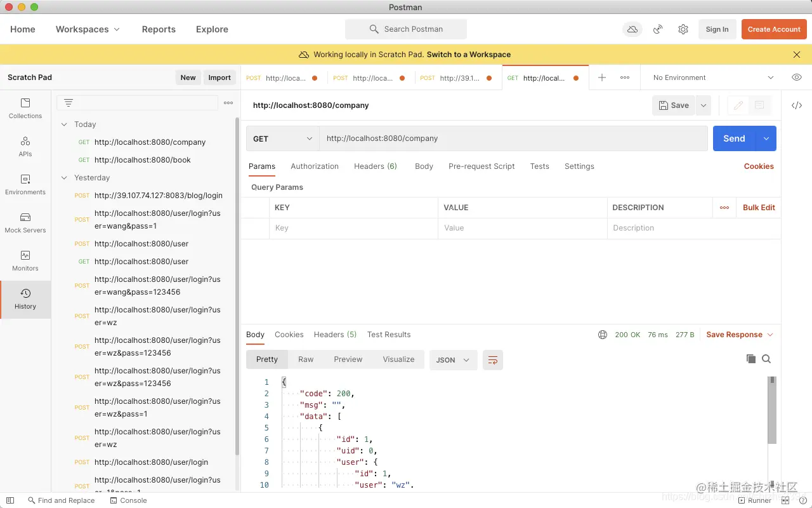Open the APIs sidebar panel

pyautogui.click(x=25, y=146)
